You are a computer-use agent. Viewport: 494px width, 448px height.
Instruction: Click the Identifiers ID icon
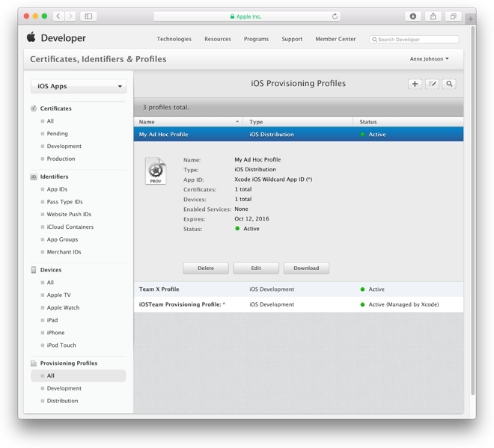coord(34,177)
